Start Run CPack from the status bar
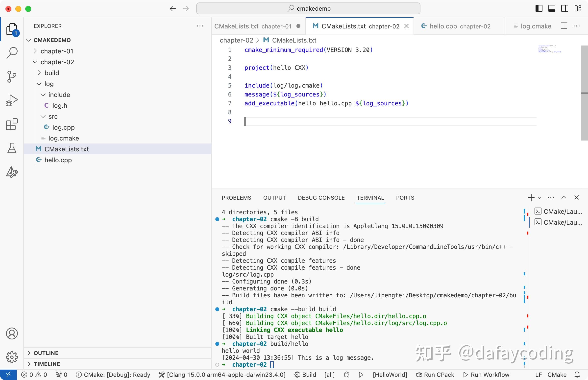The height and width of the screenshot is (380, 588). (435, 375)
